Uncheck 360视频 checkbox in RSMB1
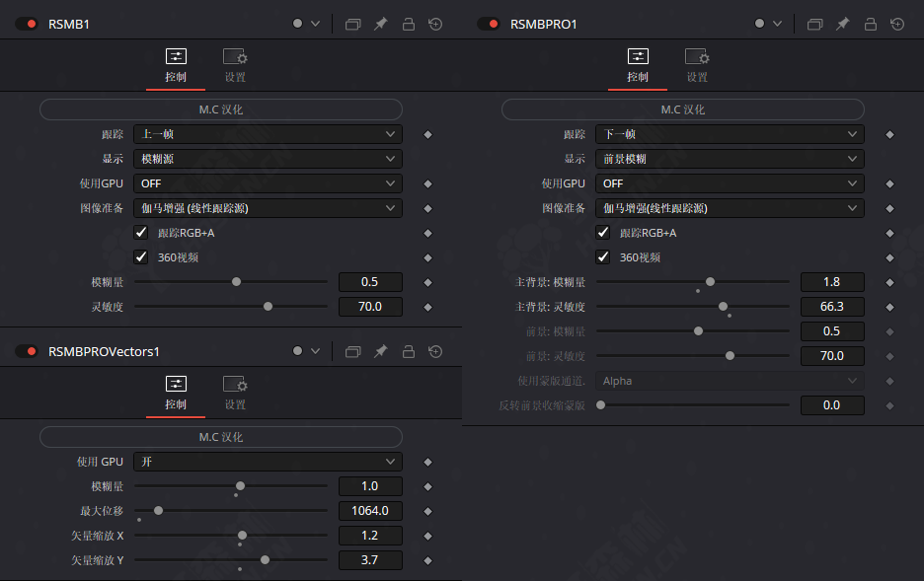 141,257
